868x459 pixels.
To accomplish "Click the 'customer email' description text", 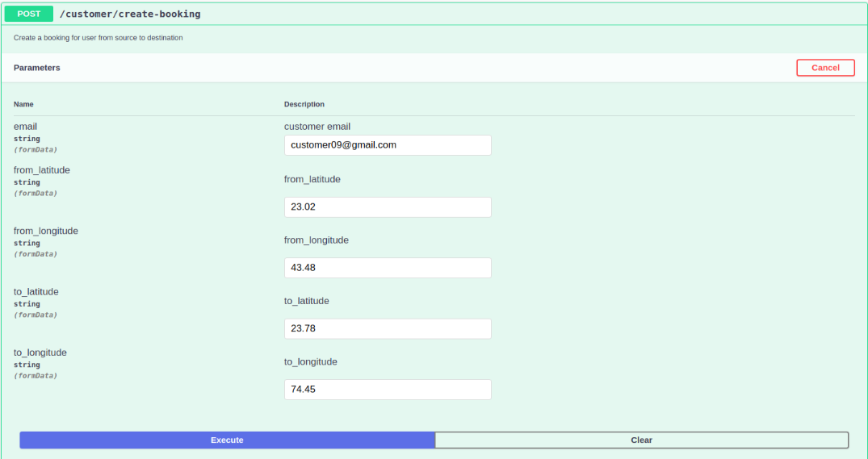I will [317, 127].
